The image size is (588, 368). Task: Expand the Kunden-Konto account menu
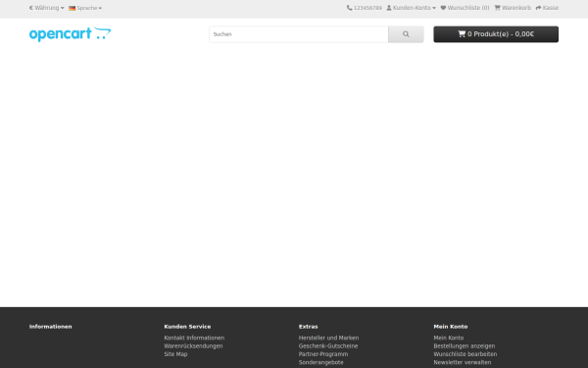pos(411,8)
